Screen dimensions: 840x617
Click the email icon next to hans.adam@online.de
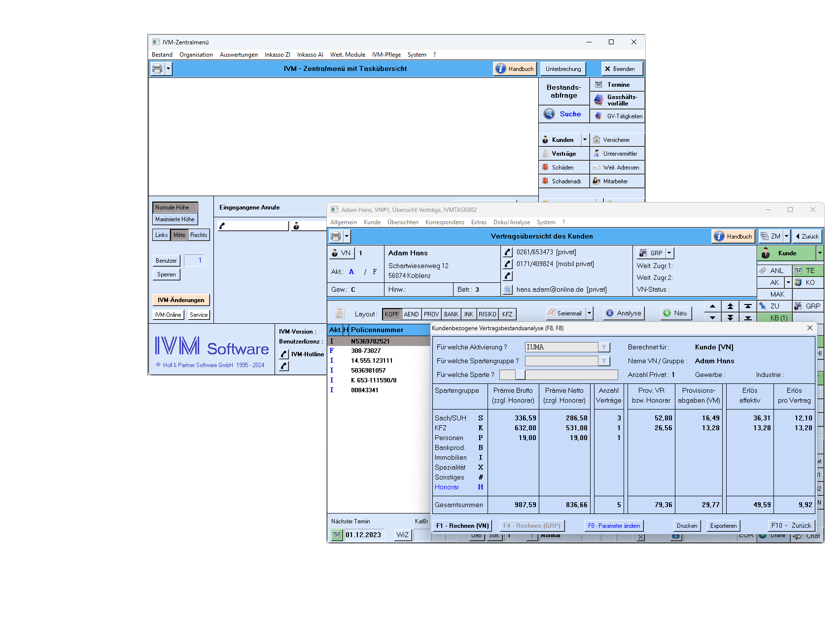click(x=508, y=290)
